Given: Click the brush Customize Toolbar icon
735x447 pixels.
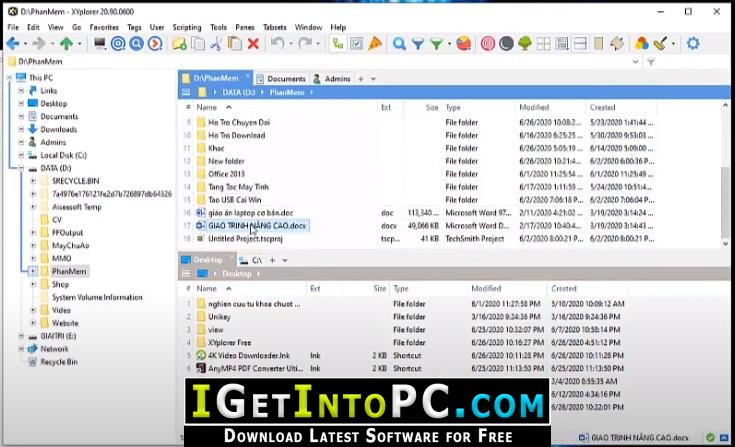Looking at the screenshot, I should pos(660,44).
